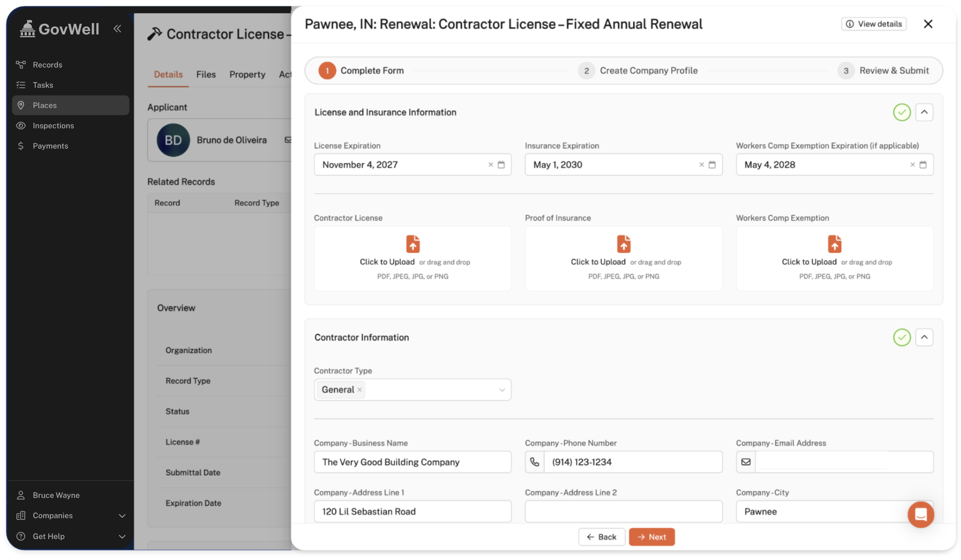Go to Create Company Profile step
Image resolution: width=961 pixels, height=560 pixels.
(x=648, y=70)
